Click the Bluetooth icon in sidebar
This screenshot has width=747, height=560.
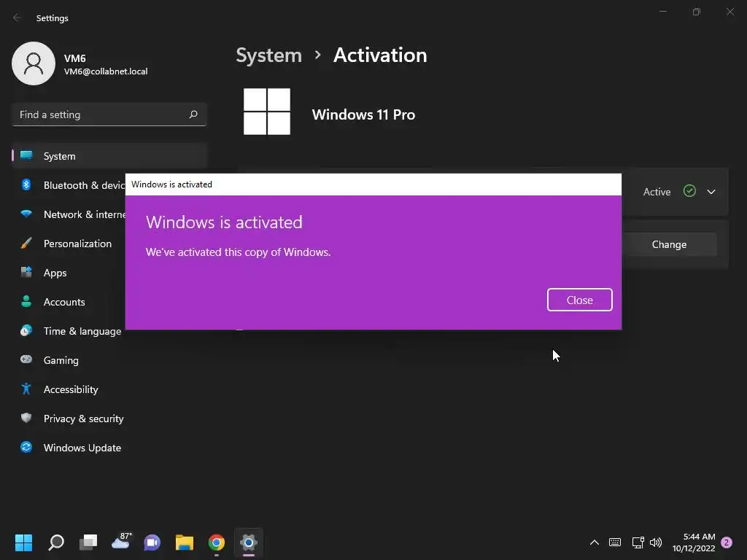click(26, 184)
